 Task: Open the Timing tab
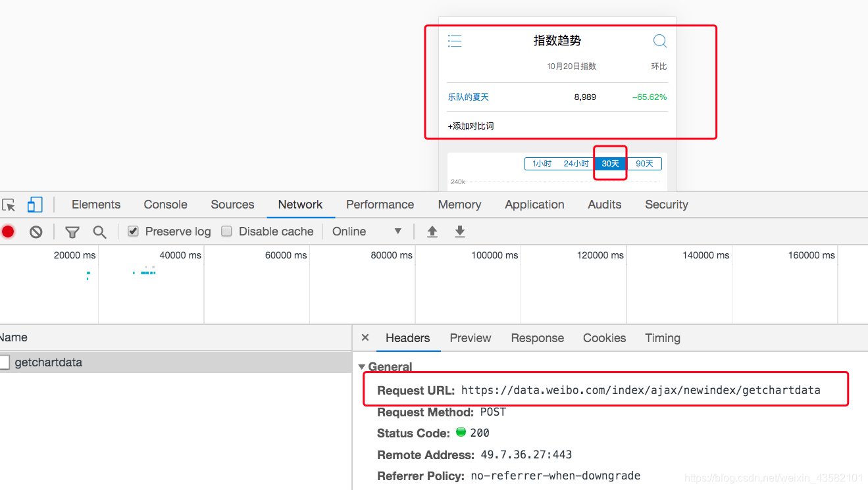663,338
